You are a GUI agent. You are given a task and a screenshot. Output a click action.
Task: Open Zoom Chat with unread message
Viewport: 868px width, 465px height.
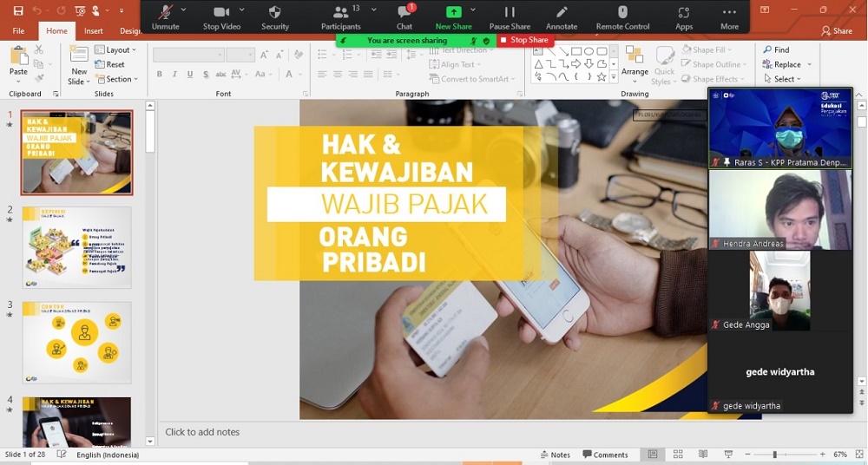tap(404, 17)
